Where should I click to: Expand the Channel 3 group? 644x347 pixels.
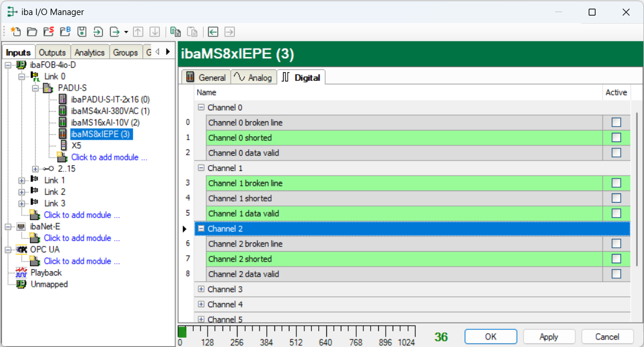[x=201, y=289]
